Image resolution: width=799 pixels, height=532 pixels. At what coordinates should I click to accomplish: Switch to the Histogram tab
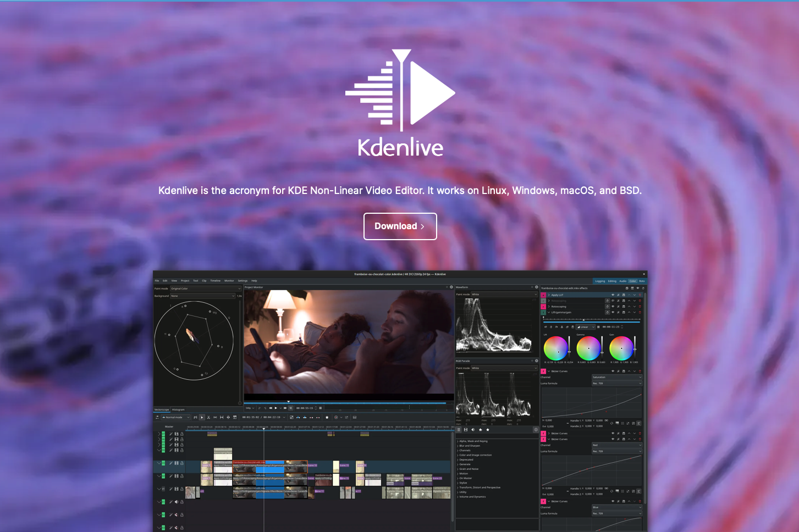pos(178,410)
